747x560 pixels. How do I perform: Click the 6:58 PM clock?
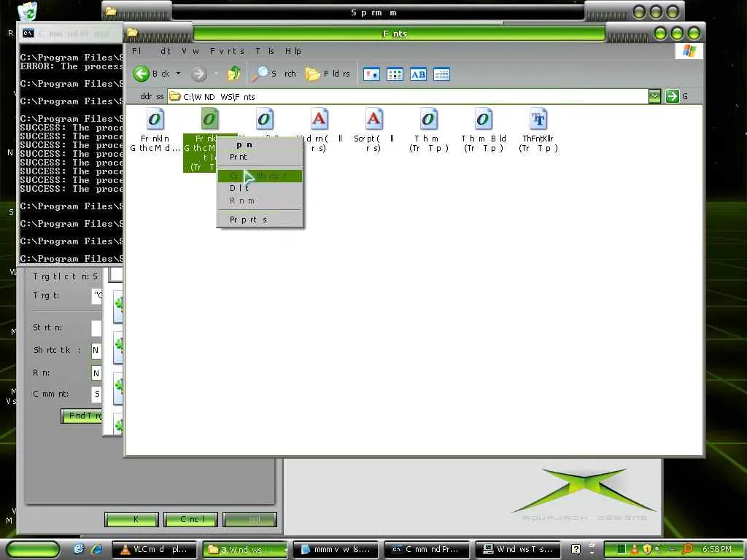717,550
